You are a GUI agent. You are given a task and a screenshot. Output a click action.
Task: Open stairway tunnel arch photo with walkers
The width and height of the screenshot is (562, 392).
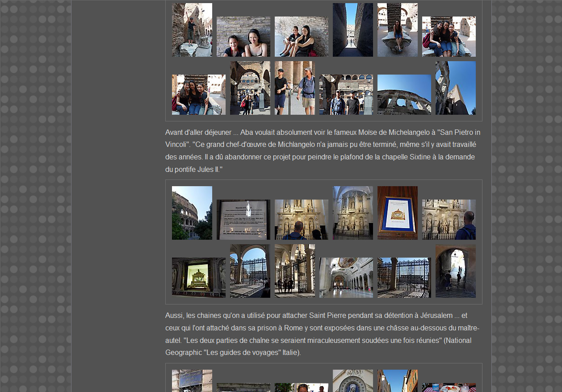pyautogui.click(x=456, y=271)
